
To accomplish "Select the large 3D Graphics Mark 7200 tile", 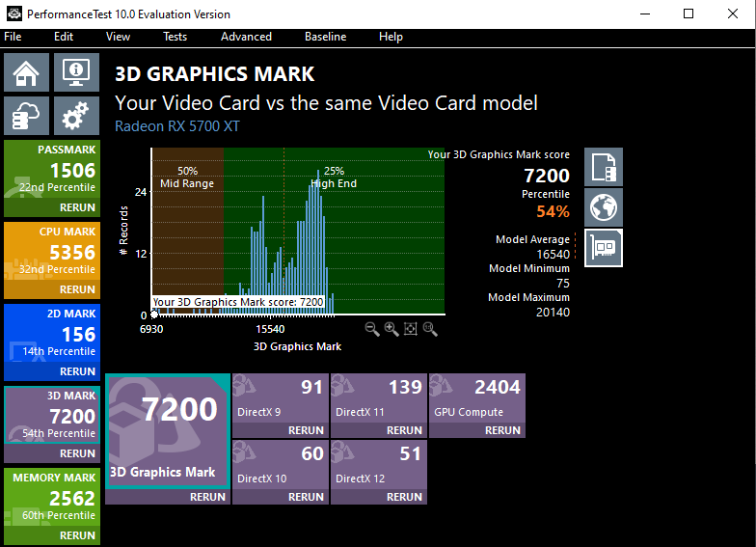I will coord(168,430).
